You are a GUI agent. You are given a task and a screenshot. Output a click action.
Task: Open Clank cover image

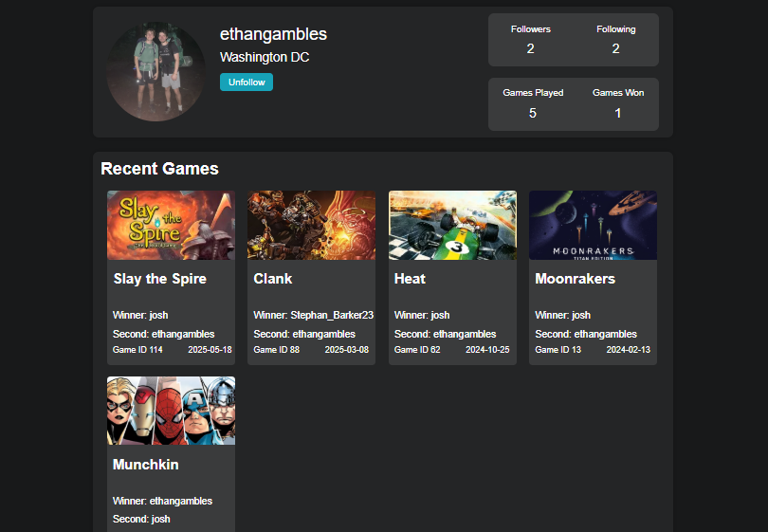pos(312,226)
